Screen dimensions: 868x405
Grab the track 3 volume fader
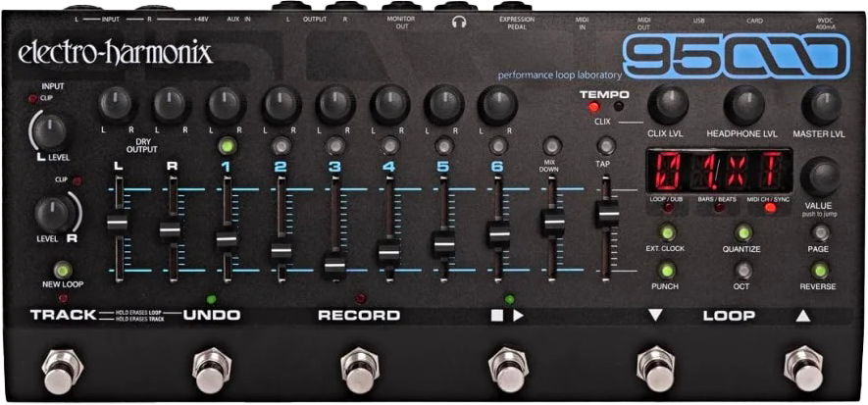point(335,266)
